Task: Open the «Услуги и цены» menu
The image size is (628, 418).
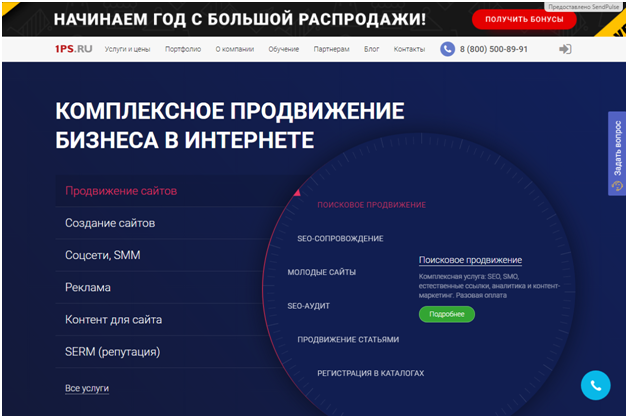Action: pyautogui.click(x=127, y=49)
